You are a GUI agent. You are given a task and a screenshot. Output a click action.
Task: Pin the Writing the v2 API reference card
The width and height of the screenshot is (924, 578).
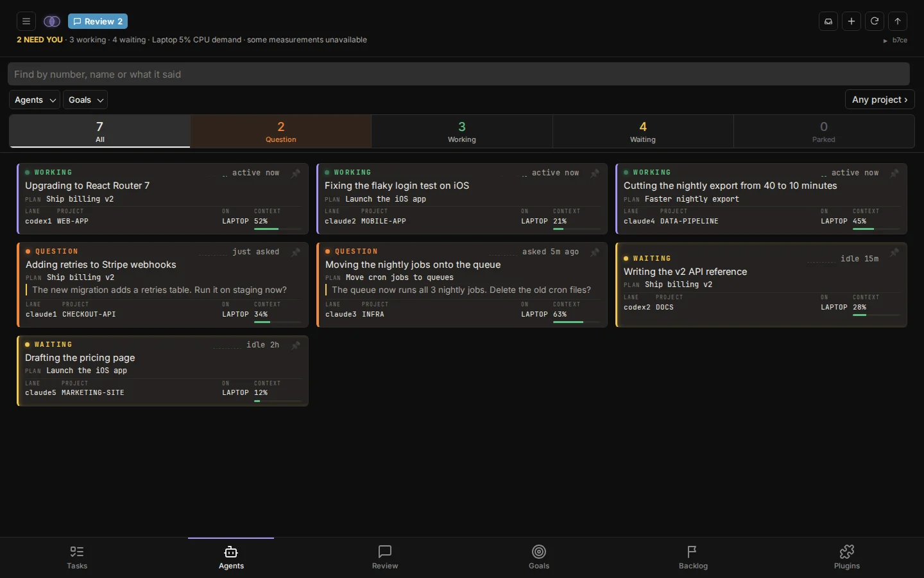pyautogui.click(x=894, y=252)
